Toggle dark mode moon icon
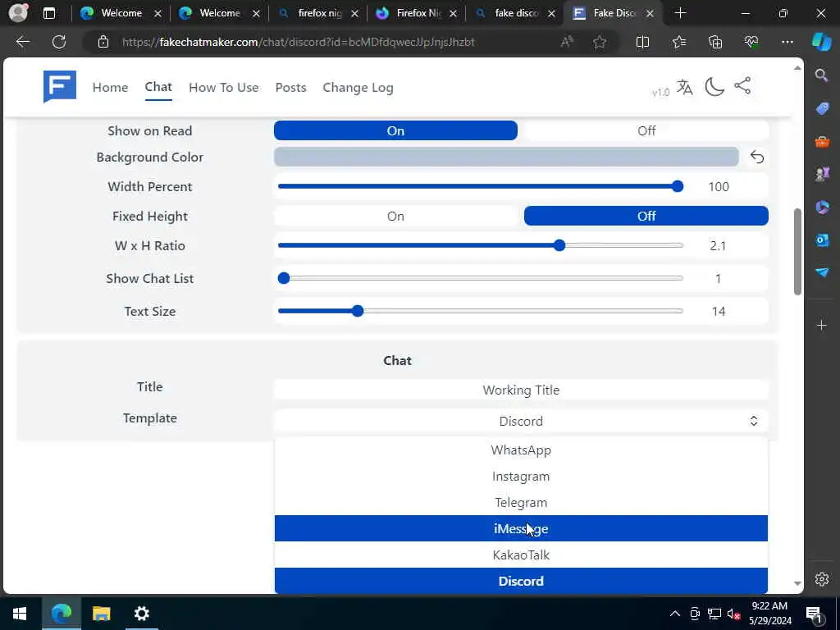 point(714,86)
